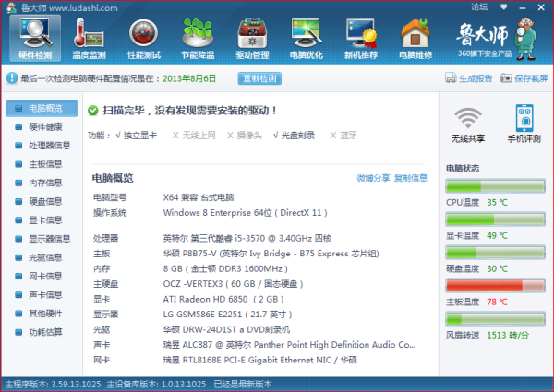Click the OCZ-VERTEX3 main disk entry
This screenshot has height=392, width=554.
[233, 284]
